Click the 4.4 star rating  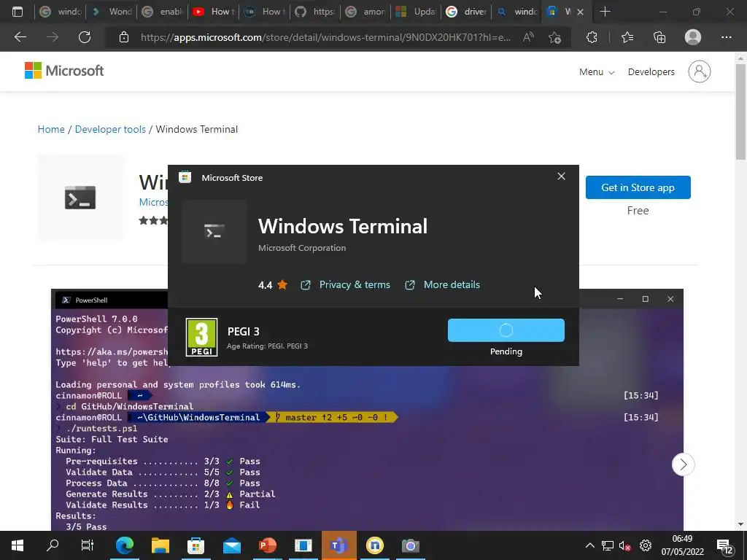tap(273, 285)
